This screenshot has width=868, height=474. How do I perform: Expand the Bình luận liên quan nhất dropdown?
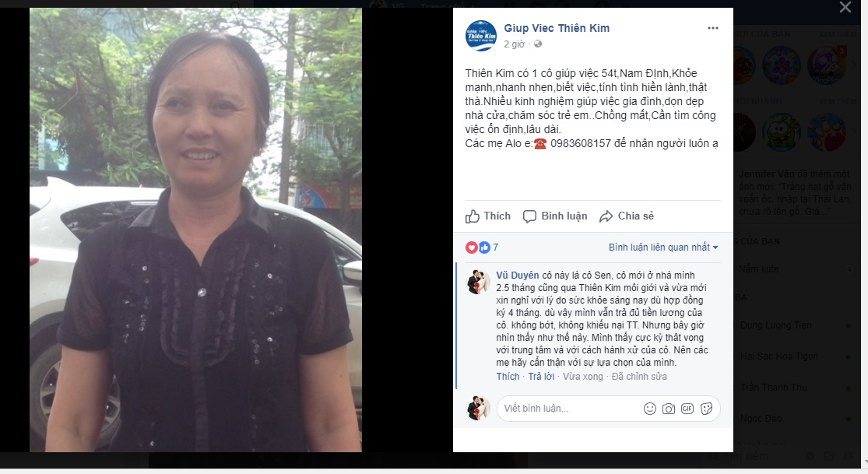coord(663,247)
